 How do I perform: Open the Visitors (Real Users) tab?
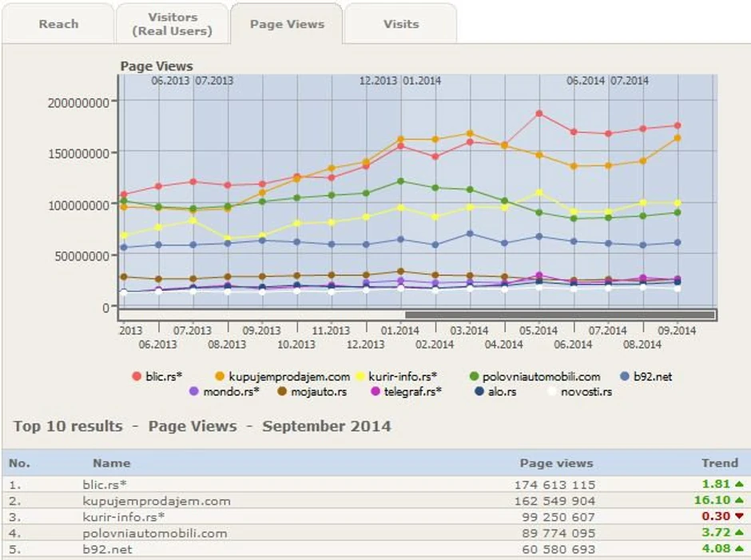pos(173,24)
